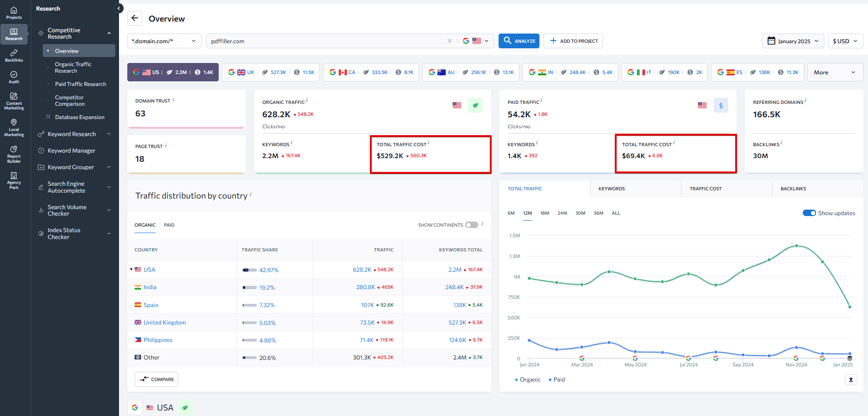Click the domain input field

click(326, 41)
